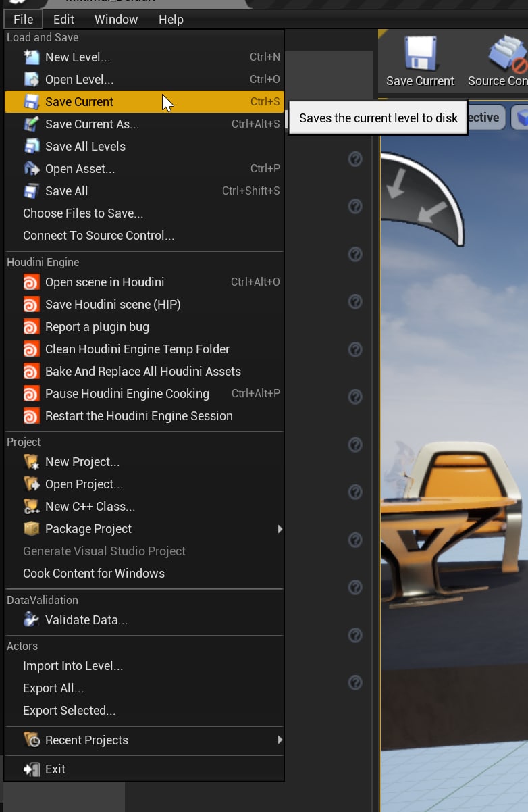The width and height of the screenshot is (528, 812).
Task: Click the Ctrl+P shortcut label
Action: pos(265,169)
